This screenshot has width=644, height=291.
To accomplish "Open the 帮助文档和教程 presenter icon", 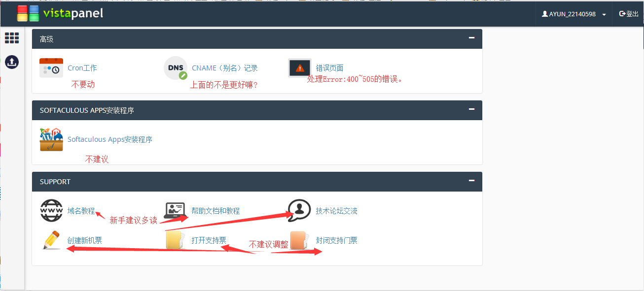I will [175, 211].
